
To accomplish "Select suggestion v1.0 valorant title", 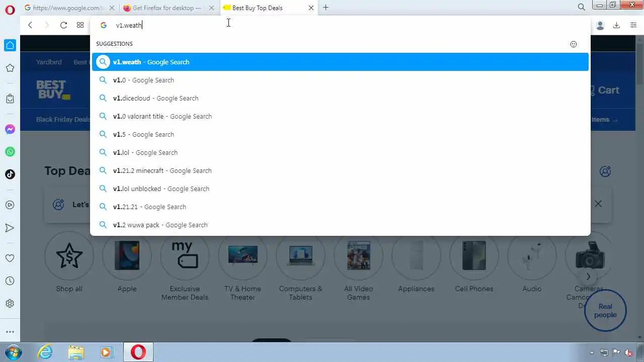I will (340, 116).
